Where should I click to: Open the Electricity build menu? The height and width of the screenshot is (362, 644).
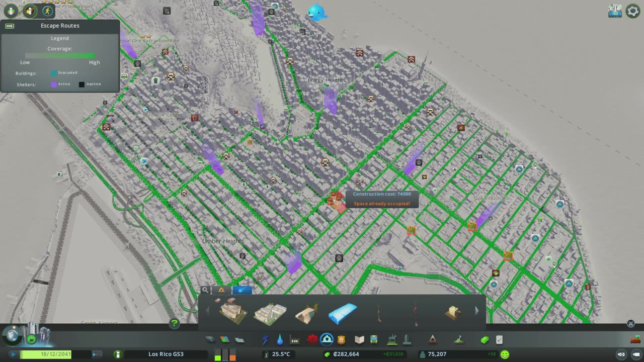(x=265, y=340)
